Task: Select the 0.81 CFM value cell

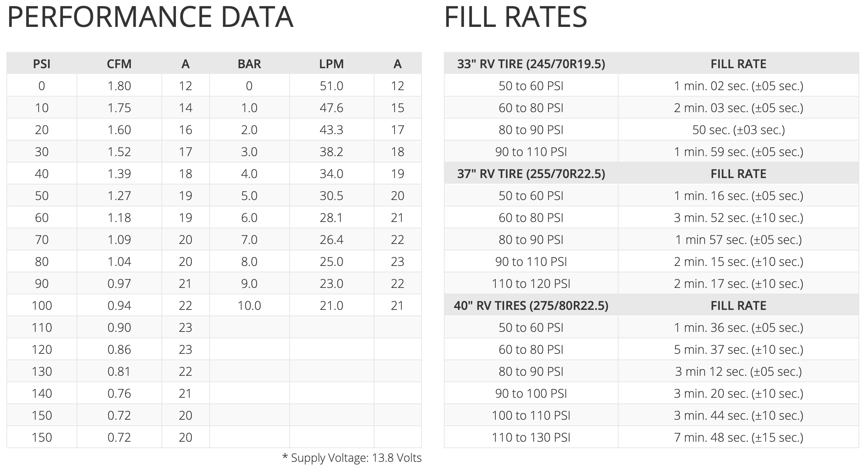Action: pos(119,371)
